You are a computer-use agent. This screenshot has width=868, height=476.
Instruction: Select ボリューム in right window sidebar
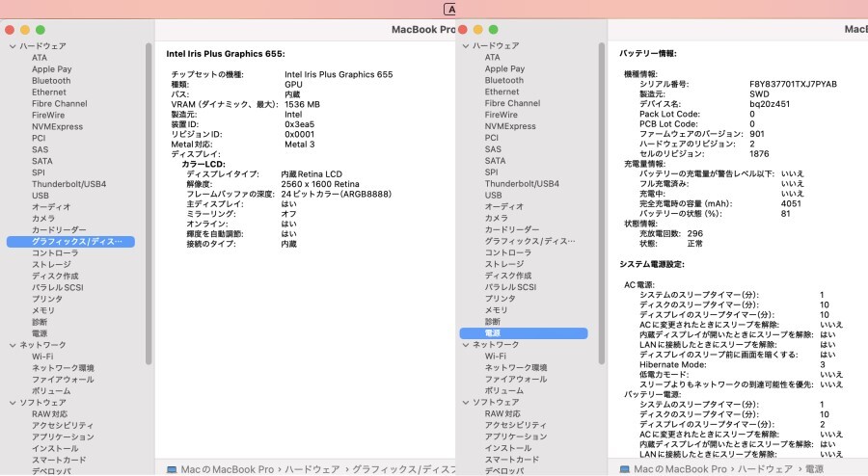[503, 390]
